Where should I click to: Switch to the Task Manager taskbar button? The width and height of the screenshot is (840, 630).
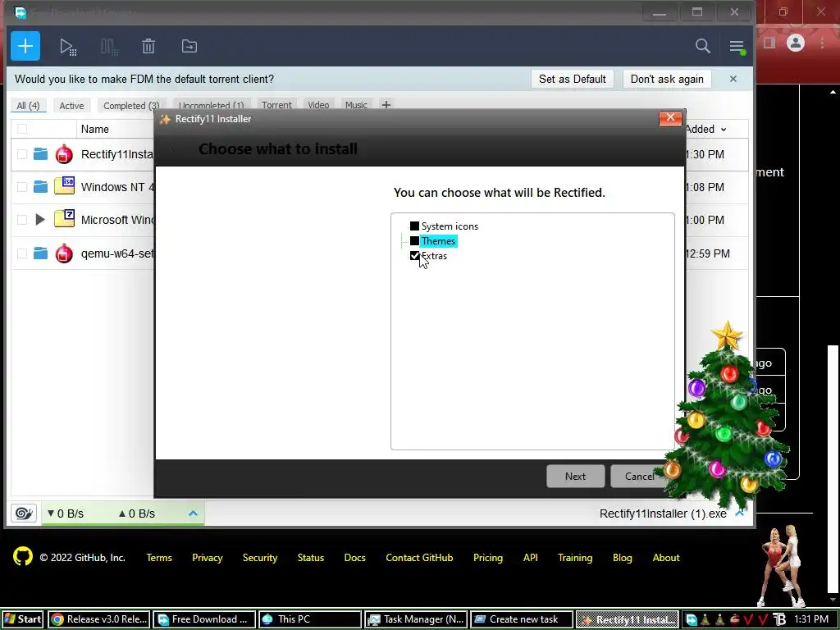pos(416,619)
